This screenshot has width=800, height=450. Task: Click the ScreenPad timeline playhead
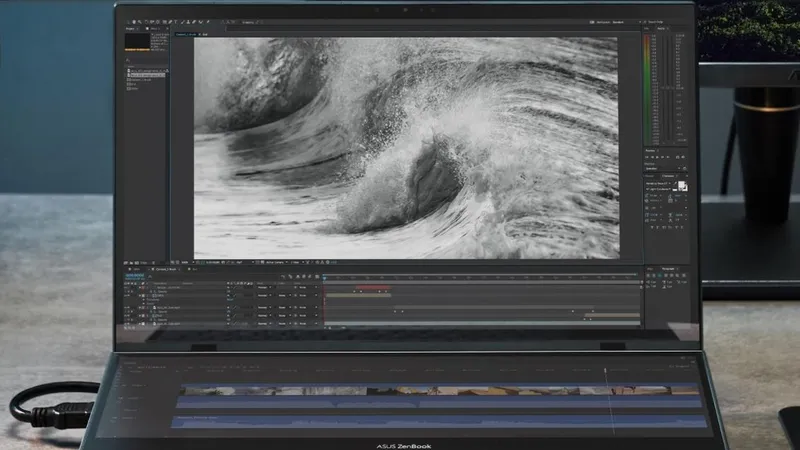606,370
